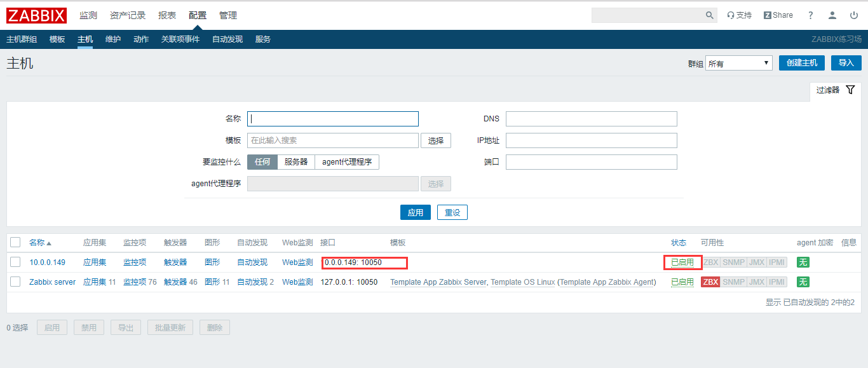Viewport: 868px width, 368px height.
Task: Click JMX badge for Zabbix server
Action: pos(756,282)
